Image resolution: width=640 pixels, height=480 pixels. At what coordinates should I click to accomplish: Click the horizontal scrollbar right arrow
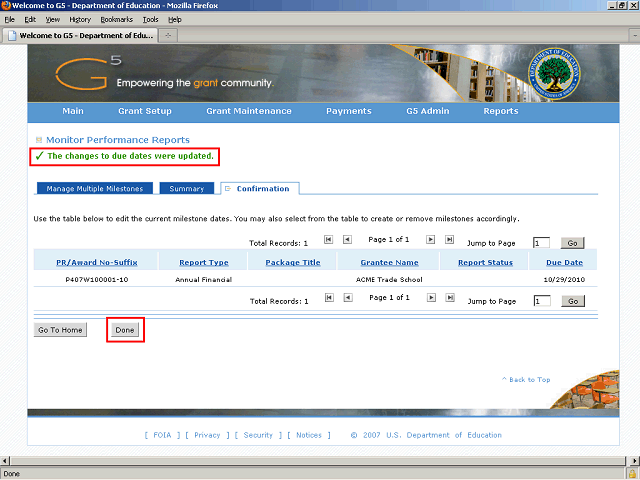635,461
